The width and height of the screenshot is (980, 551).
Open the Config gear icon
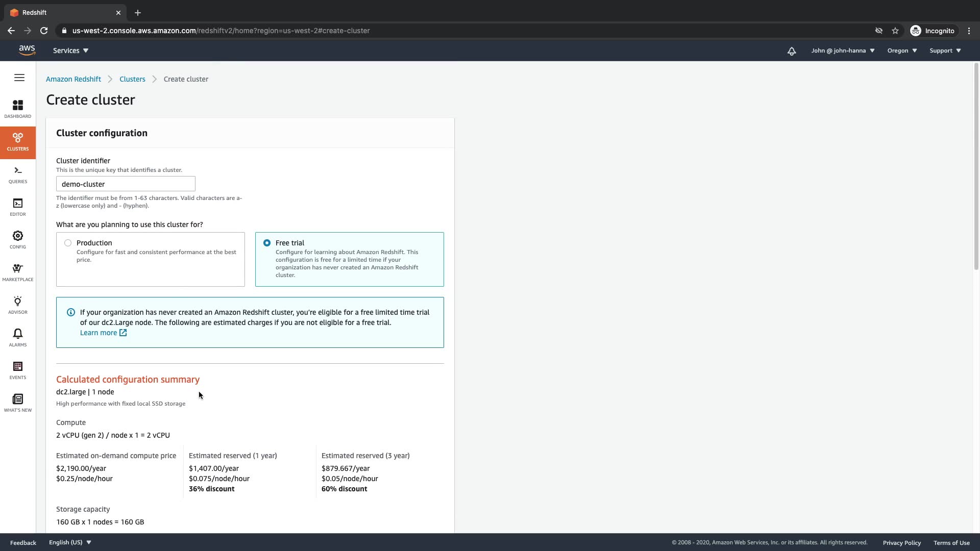tap(18, 239)
